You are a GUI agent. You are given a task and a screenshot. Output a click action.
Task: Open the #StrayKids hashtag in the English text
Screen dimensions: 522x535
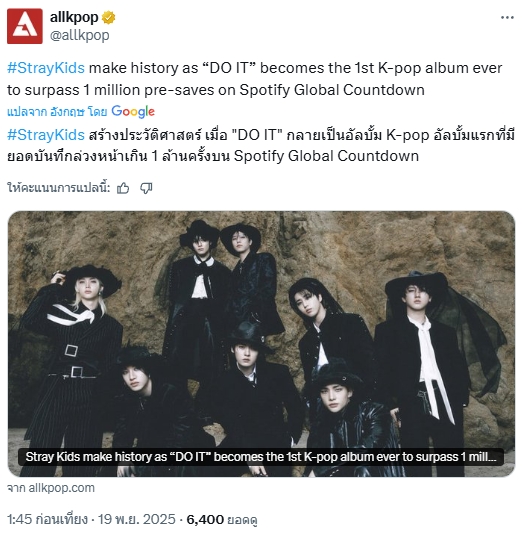pyautogui.click(x=46, y=68)
